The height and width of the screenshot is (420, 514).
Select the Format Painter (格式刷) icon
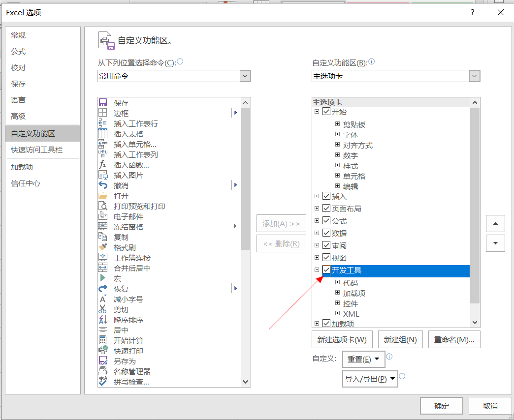pos(103,247)
